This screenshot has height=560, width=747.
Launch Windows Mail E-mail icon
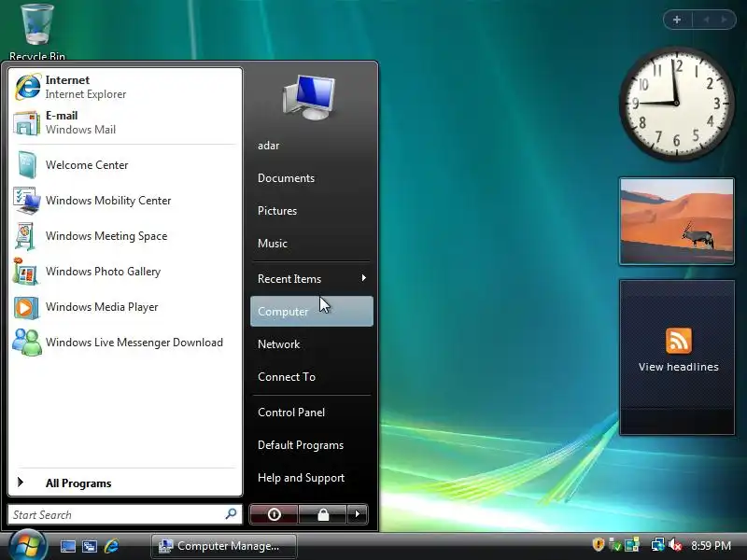[27, 123]
